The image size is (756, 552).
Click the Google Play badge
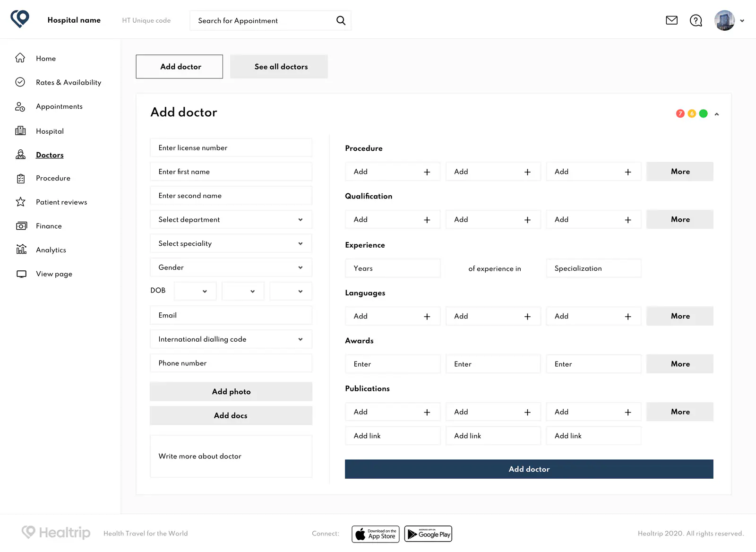428,534
